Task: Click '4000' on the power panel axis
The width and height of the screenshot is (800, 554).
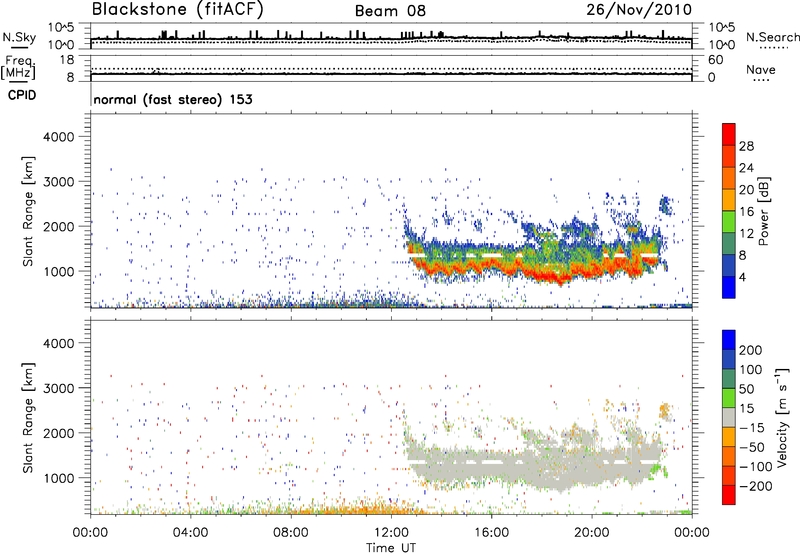Action: 58,137
